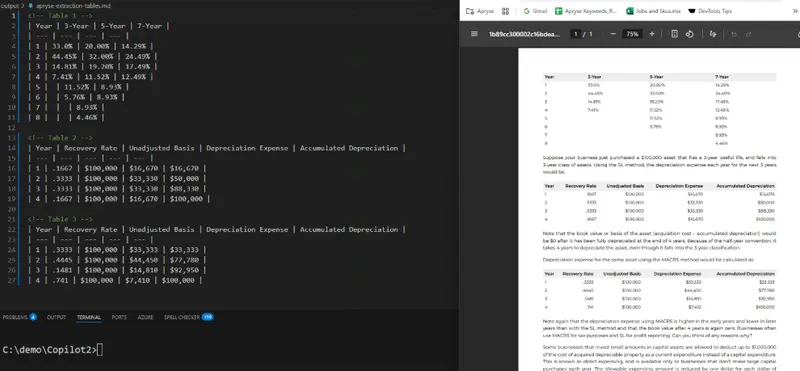The height and width of the screenshot is (371, 800).
Task: Click the 'Suppose your business' paragraph in PDF
Action: [x=660, y=165]
